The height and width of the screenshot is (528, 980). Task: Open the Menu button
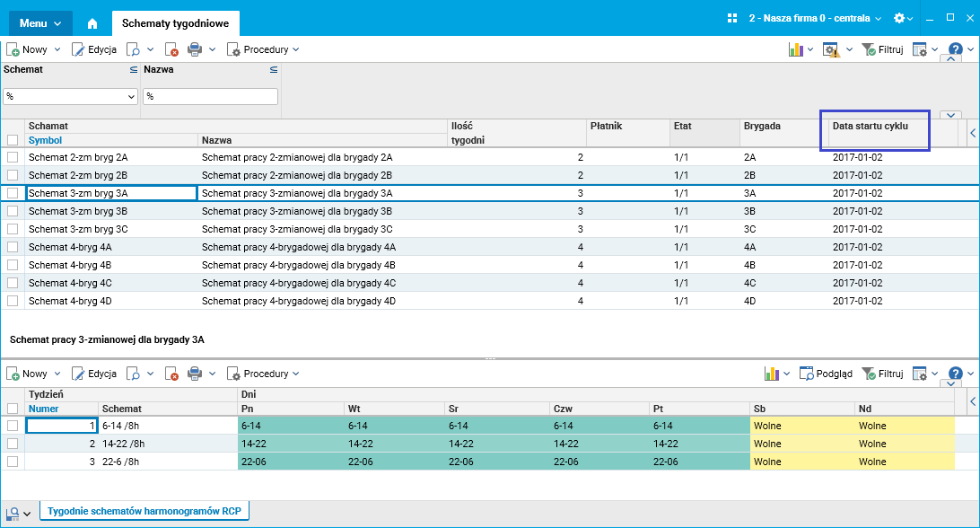[x=40, y=23]
